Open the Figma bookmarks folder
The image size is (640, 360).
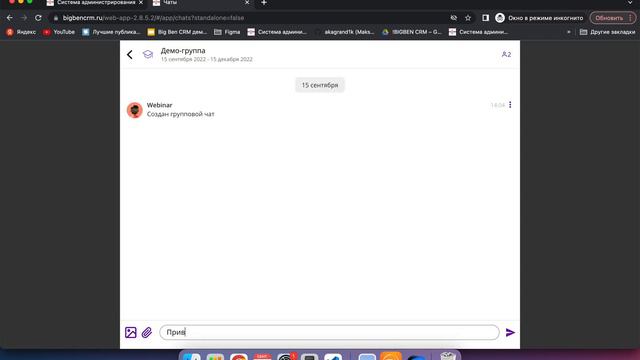tap(227, 32)
